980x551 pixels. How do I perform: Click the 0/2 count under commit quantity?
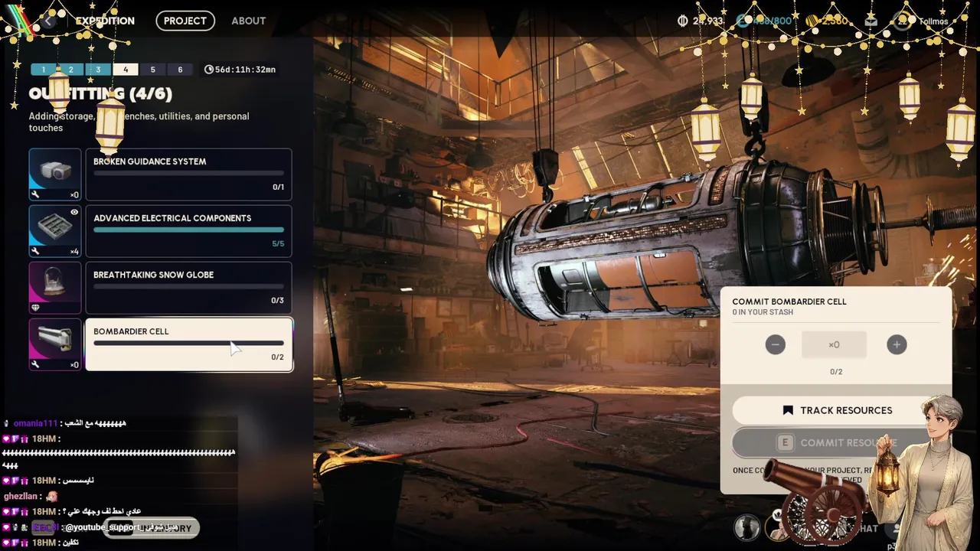click(x=836, y=372)
